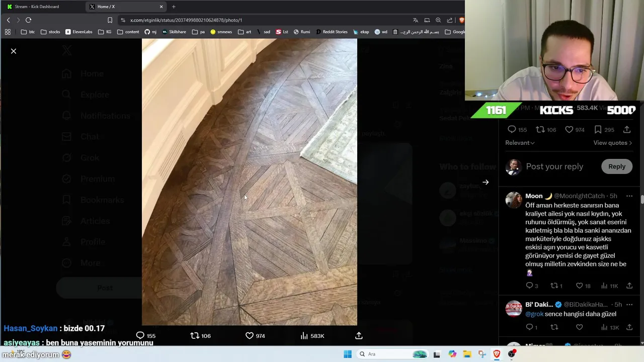The height and width of the screenshot is (362, 644).
Task: View Bi' Daki comment 13K analytics
Action: click(x=609, y=327)
